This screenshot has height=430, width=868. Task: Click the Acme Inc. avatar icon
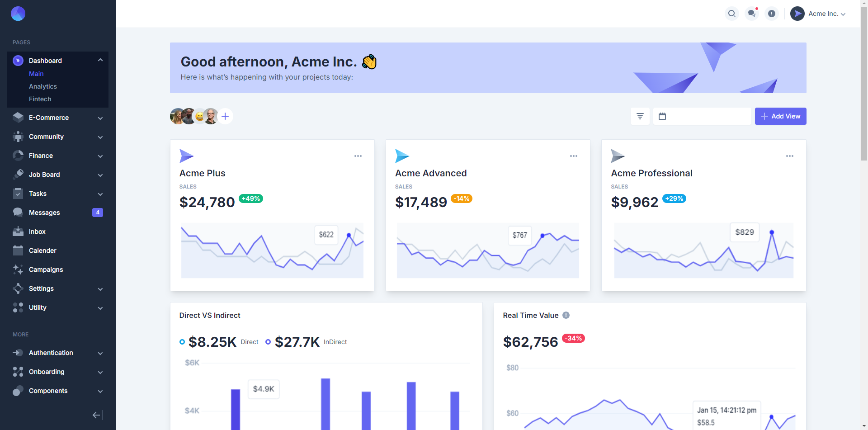tap(797, 14)
